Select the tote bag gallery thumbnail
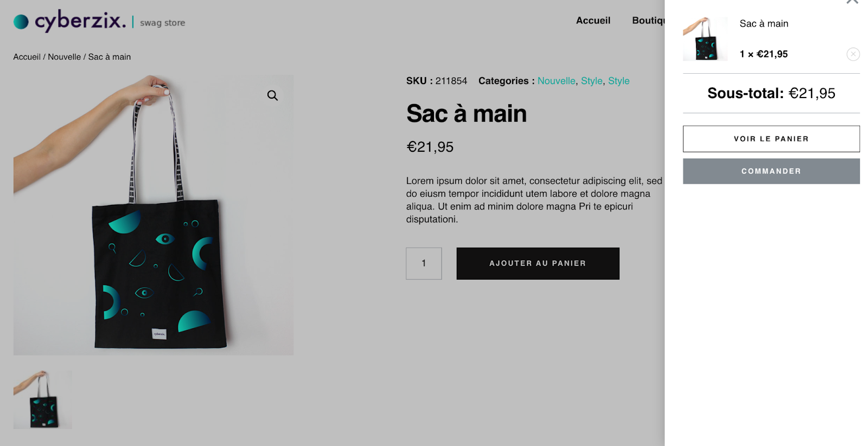 (43, 400)
